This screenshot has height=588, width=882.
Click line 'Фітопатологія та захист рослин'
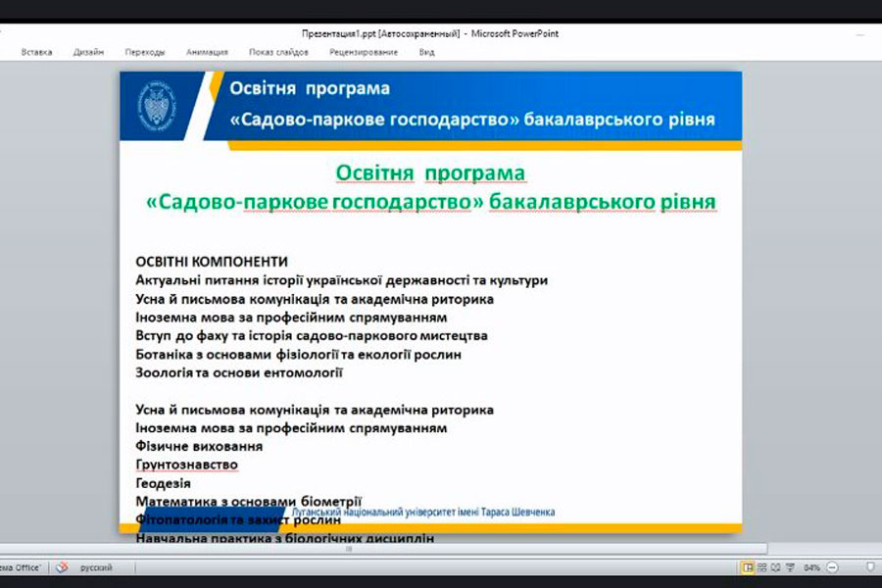click(238, 519)
